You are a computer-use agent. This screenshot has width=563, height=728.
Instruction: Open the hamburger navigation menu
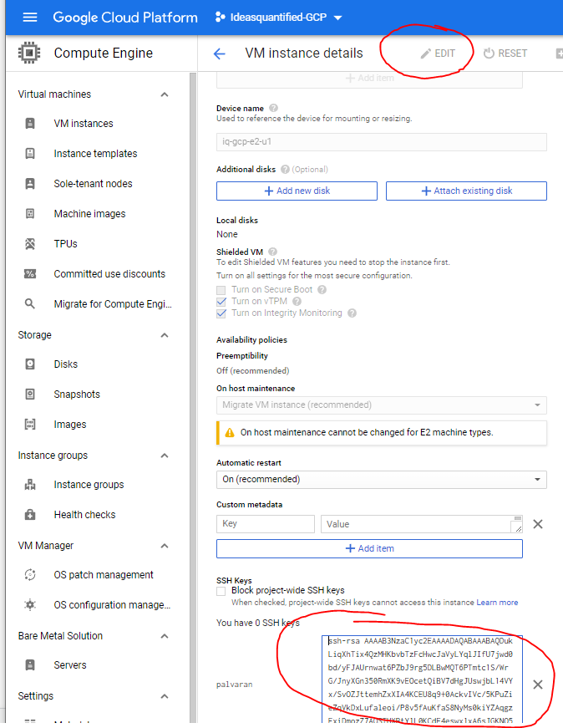[x=30, y=18]
